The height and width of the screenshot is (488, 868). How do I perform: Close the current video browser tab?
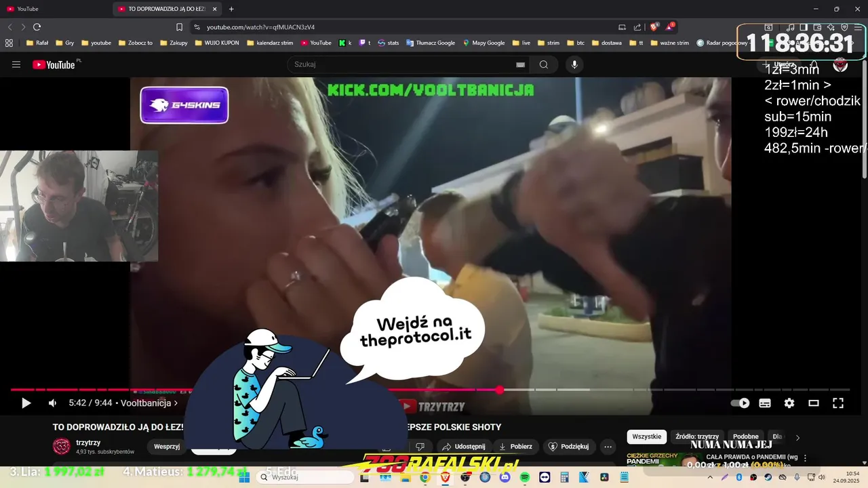click(215, 9)
